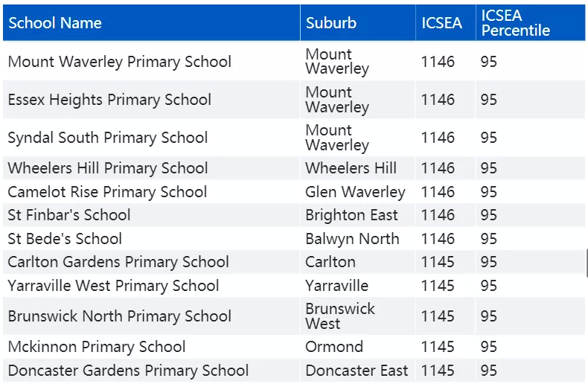Click St Bede's School name
Image resolution: width=588 pixels, height=384 pixels.
pyautogui.click(x=65, y=238)
